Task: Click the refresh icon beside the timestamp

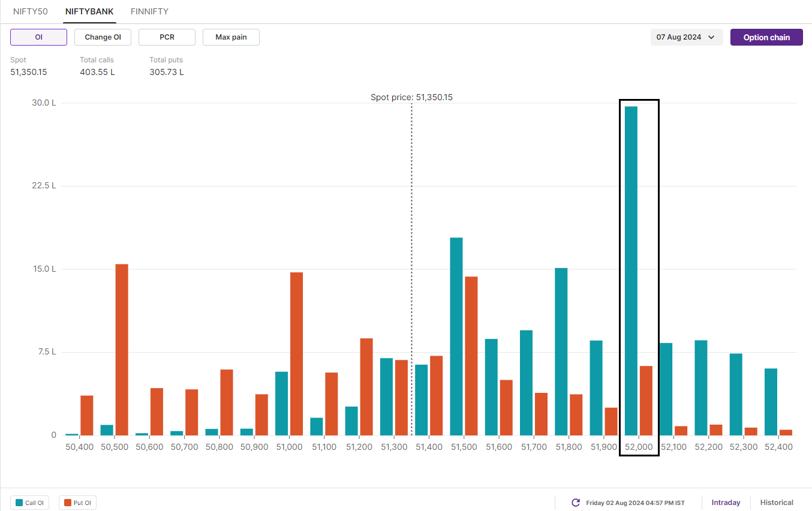Action: pos(576,503)
